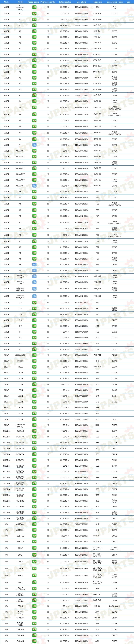Click fuel icon in Audi Q5 08.2009 row

[x=34, y=309]
